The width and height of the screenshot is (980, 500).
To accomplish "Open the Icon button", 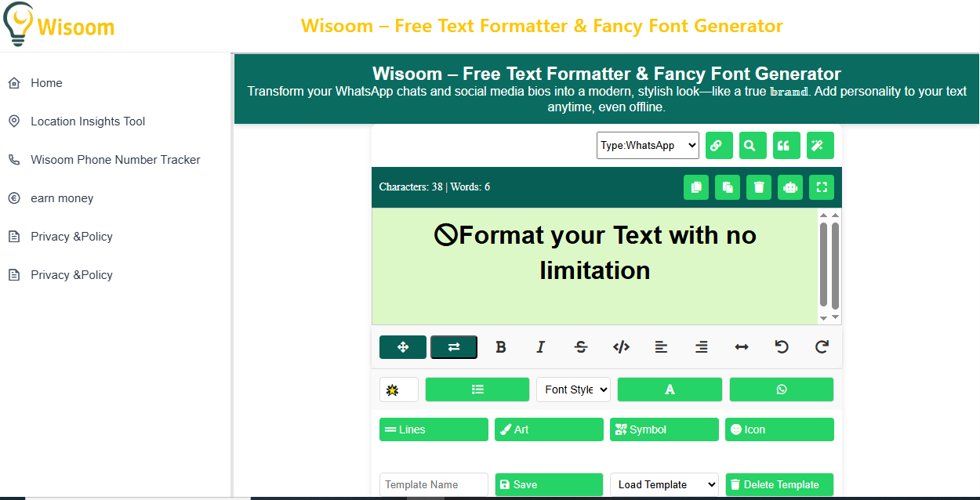I will 779,429.
